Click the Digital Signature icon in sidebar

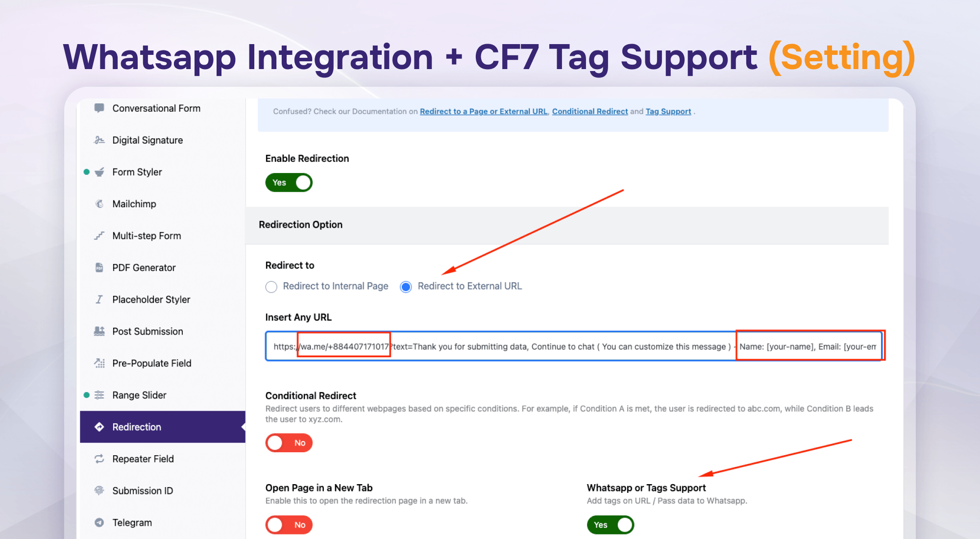(99, 140)
